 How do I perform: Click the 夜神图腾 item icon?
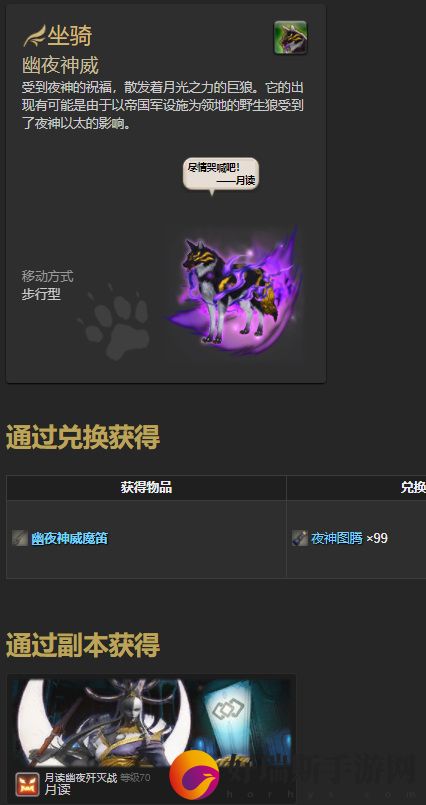coord(300,538)
